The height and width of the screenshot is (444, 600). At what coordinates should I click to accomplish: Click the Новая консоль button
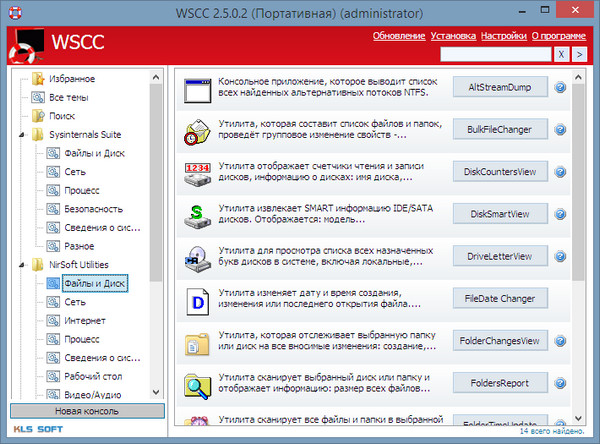pos(80,412)
